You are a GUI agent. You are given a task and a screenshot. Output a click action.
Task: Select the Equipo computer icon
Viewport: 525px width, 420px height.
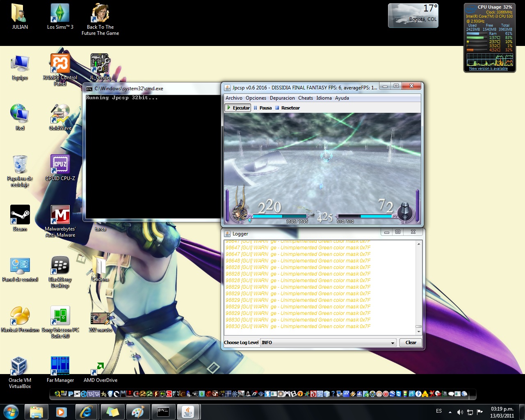(20, 67)
